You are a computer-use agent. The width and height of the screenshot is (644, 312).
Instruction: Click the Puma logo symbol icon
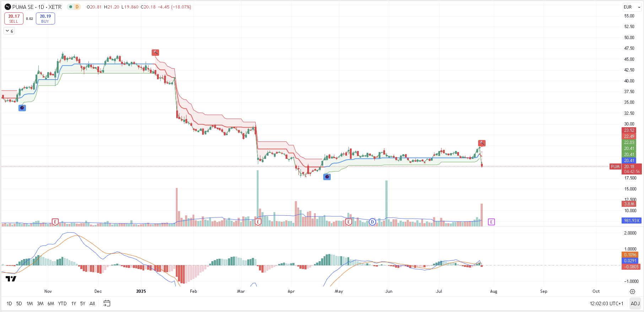click(x=7, y=7)
